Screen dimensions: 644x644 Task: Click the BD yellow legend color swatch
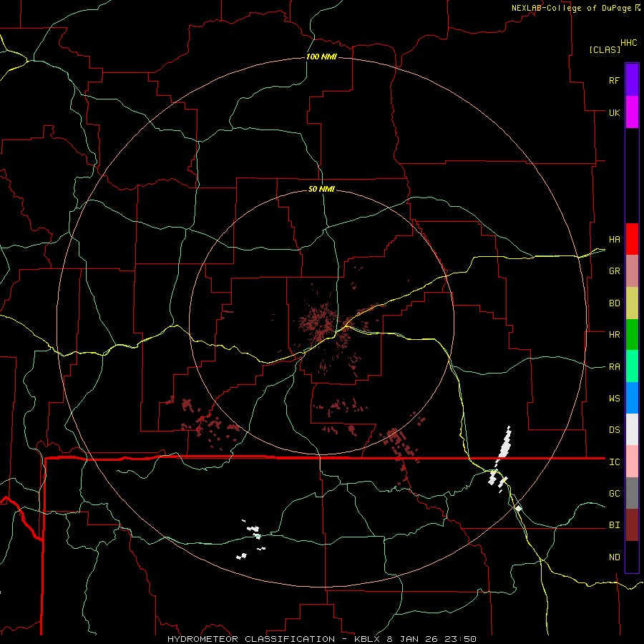tap(632, 303)
